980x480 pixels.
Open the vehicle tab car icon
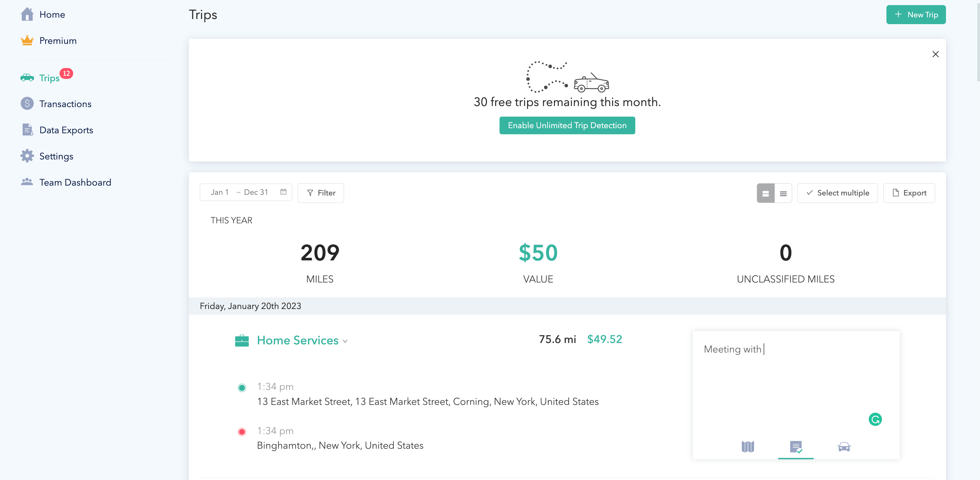pyautogui.click(x=844, y=447)
